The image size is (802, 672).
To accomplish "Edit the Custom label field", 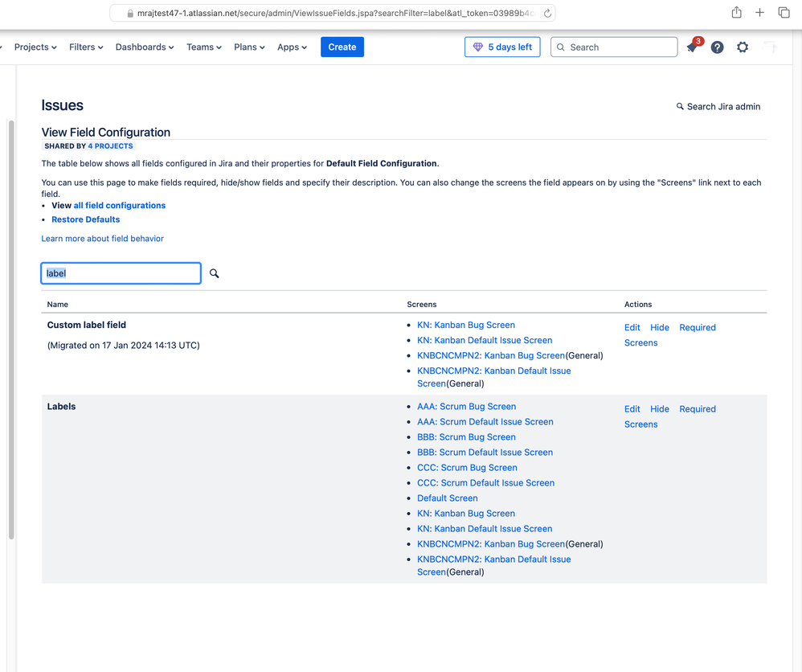I will 632,327.
